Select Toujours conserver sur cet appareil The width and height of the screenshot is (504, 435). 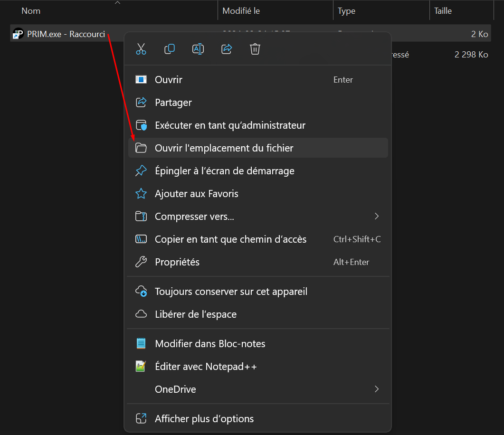point(231,292)
